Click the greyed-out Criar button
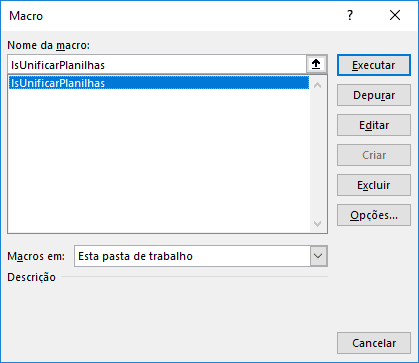Viewport: 419px width, 363px height. tap(374, 155)
